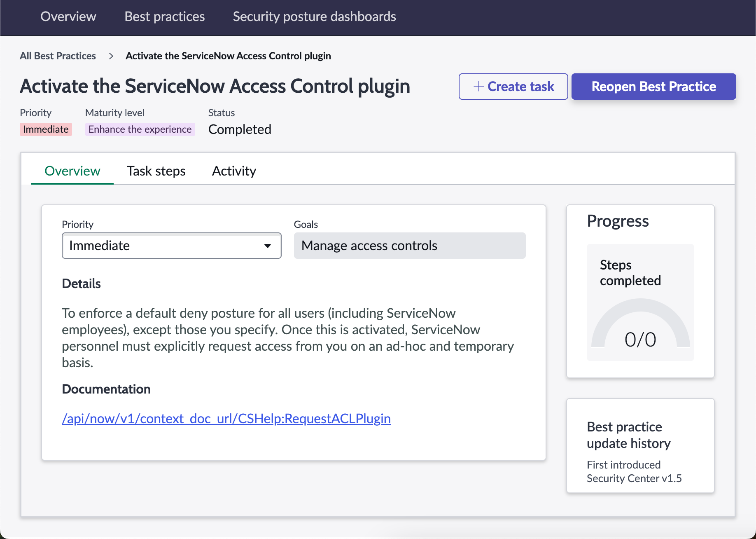Screen dimensions: 756x539
Task: Switch to the Activity tab
Action: (234, 171)
